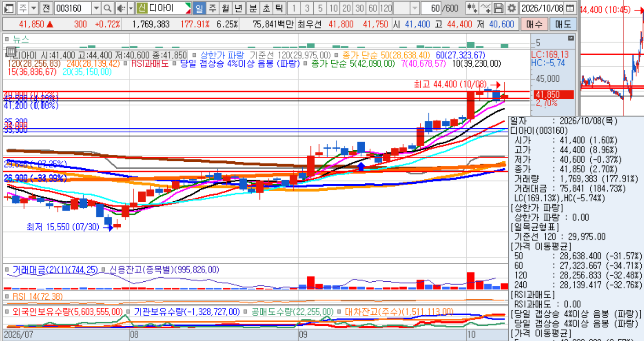The image size is (644, 341).
Task: Click the 신용잔고(종목별) indicator label
Action: click(164, 270)
